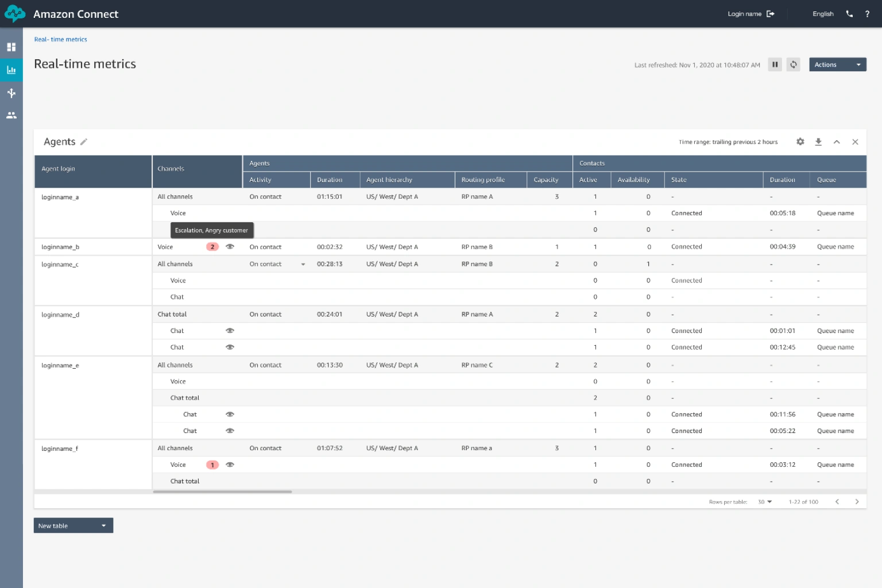Download the Agents table data
The image size is (882, 588).
point(818,142)
